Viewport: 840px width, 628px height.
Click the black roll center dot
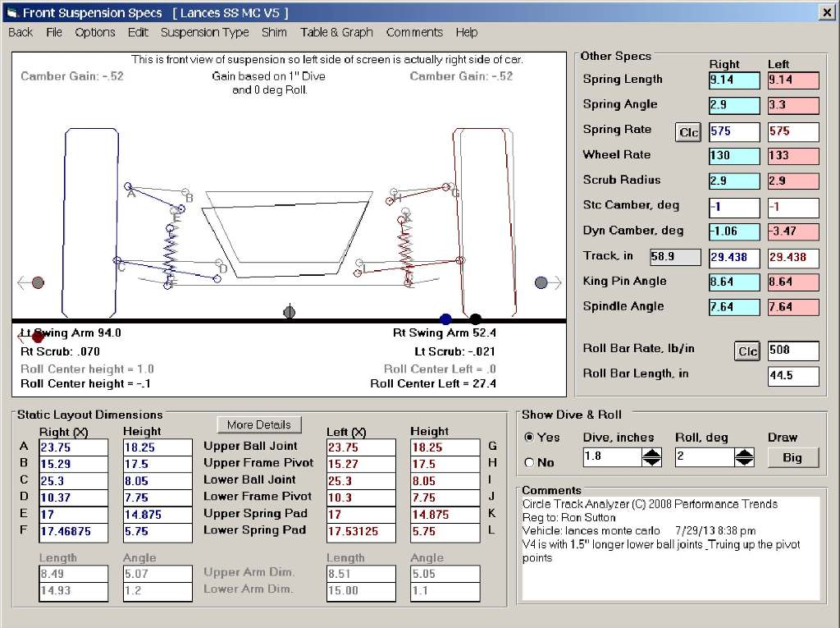pos(475,319)
